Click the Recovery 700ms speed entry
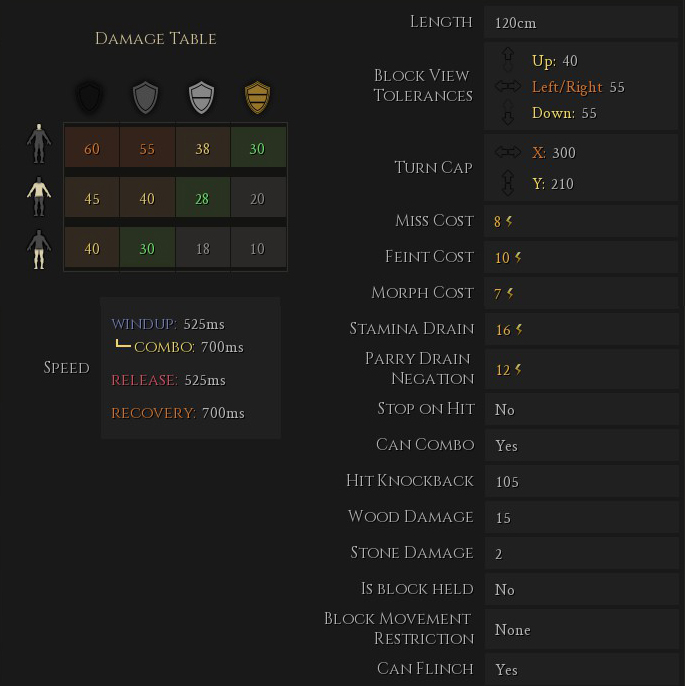Screen dimensions: 685x686 tap(177, 413)
